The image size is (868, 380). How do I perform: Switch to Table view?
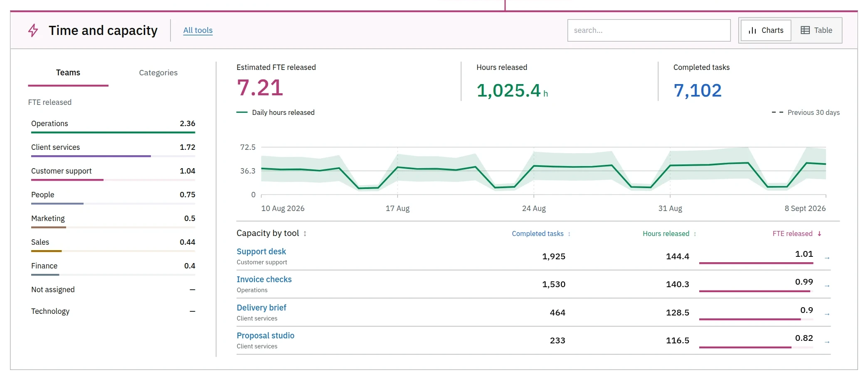pyautogui.click(x=816, y=30)
